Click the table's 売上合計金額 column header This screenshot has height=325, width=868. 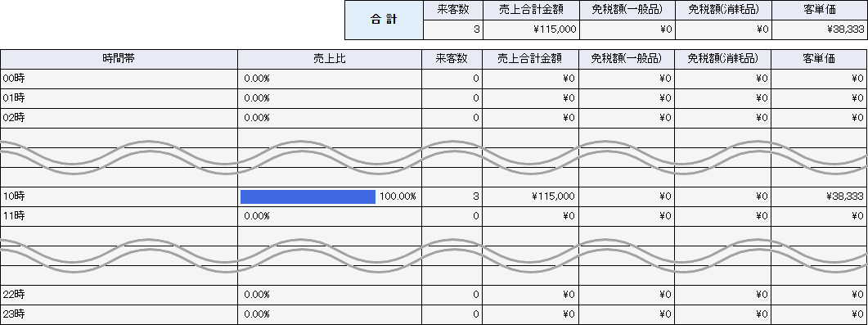[530, 59]
